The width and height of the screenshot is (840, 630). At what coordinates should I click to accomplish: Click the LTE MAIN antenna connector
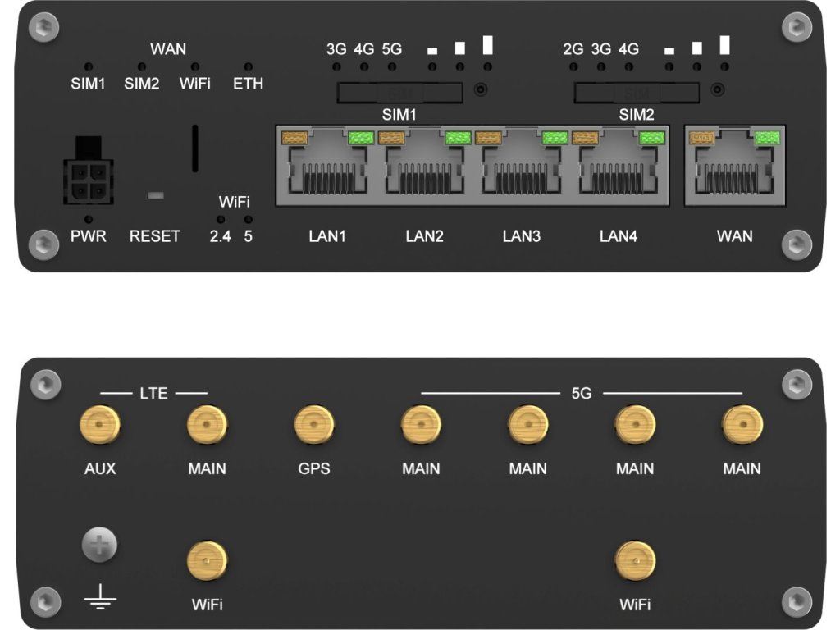pos(207,427)
